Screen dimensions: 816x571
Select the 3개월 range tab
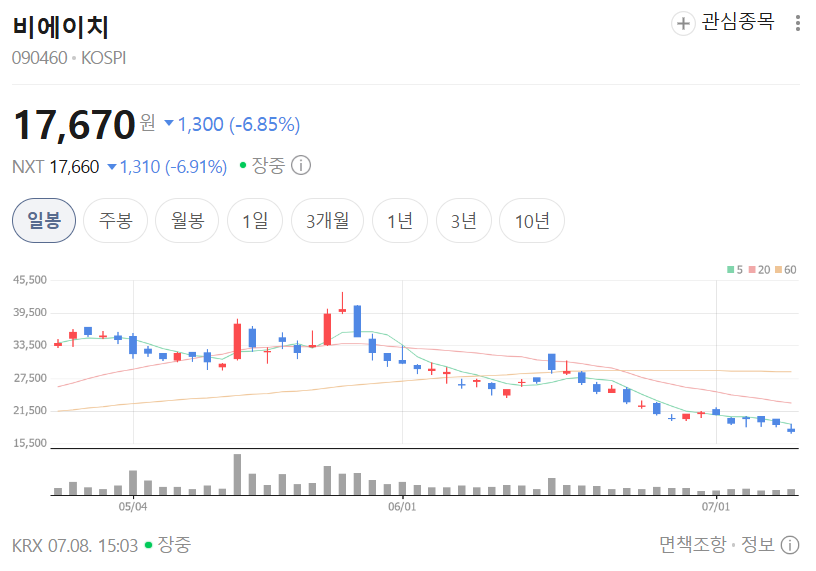(x=327, y=221)
